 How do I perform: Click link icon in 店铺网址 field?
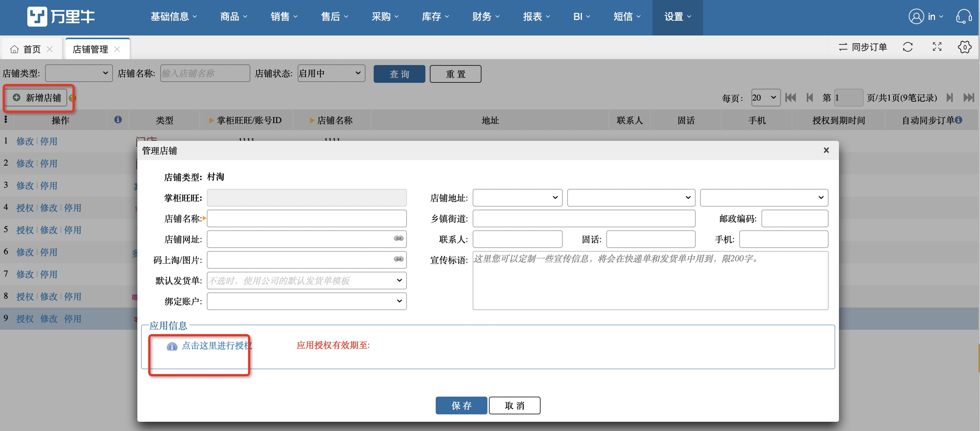click(398, 238)
